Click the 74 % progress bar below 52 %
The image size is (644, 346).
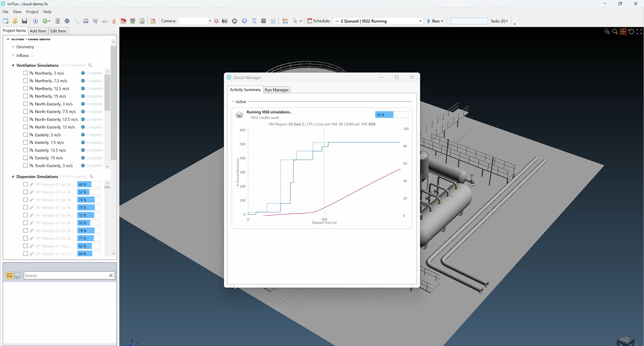pyautogui.click(x=89, y=200)
